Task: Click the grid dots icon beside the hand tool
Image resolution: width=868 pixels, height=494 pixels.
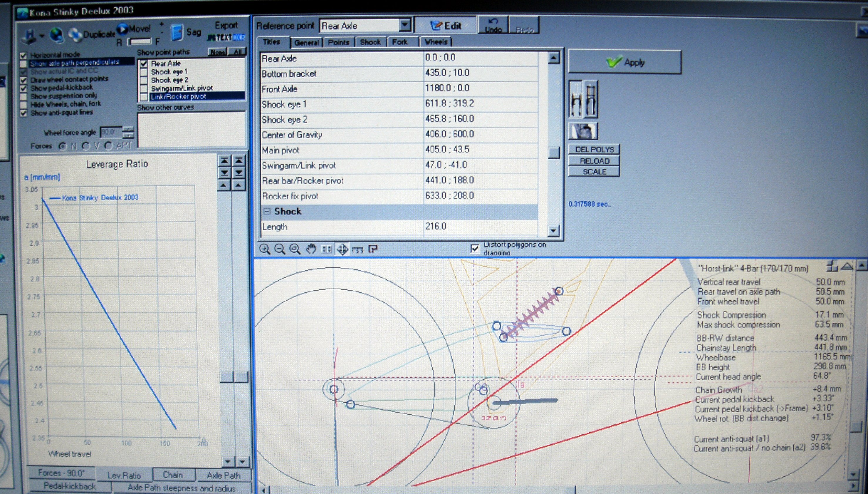Action: tap(327, 249)
